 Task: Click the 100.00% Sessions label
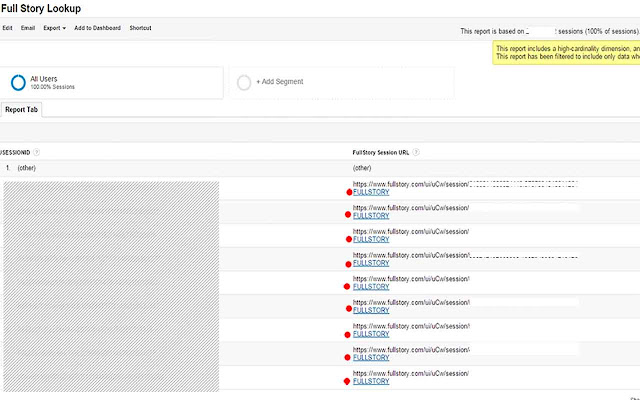[x=52, y=87]
